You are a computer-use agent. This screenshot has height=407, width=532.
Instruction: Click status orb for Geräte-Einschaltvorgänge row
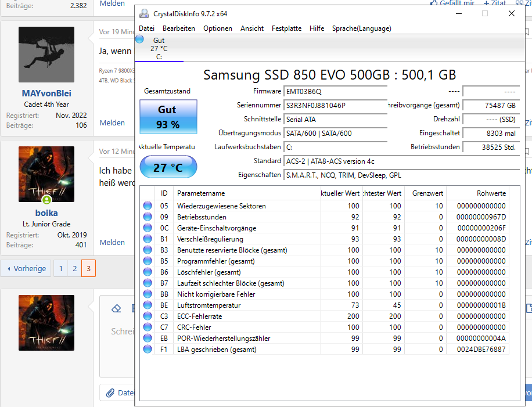click(148, 228)
